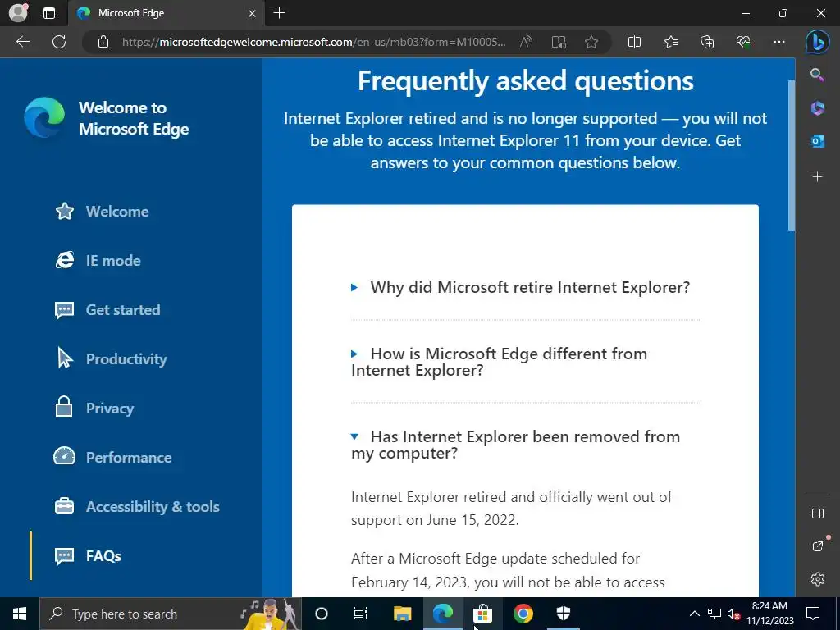Customize sidebar with plus icon
The image size is (840, 630).
pyautogui.click(x=817, y=177)
